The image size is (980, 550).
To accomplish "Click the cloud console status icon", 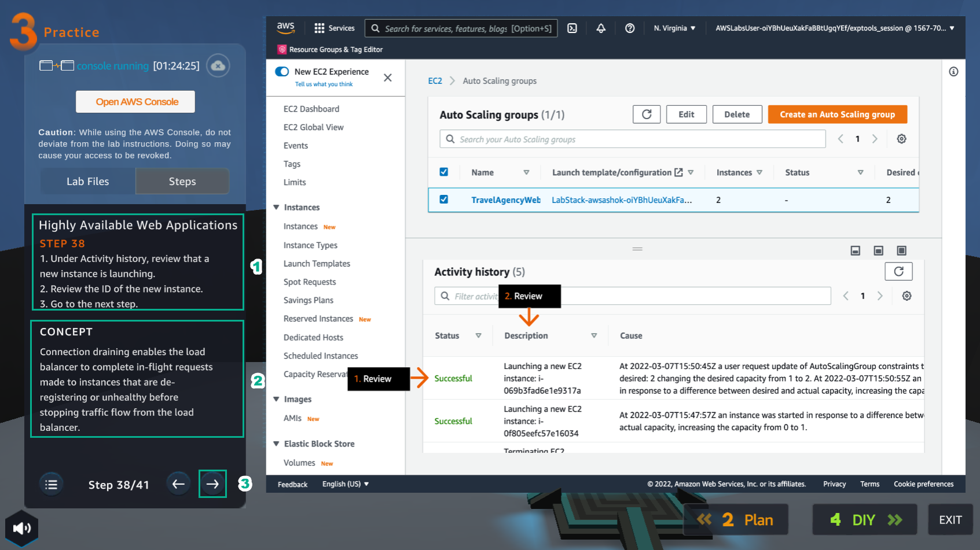I will click(x=218, y=65).
